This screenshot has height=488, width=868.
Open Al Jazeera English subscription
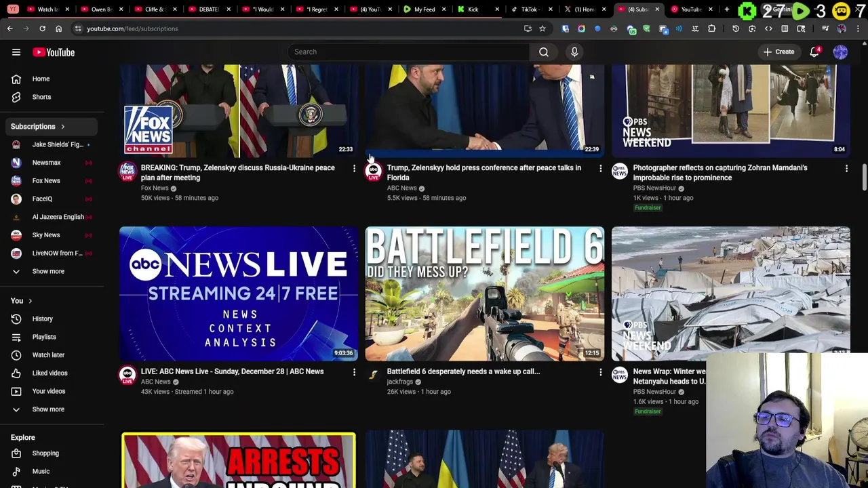(x=52, y=217)
